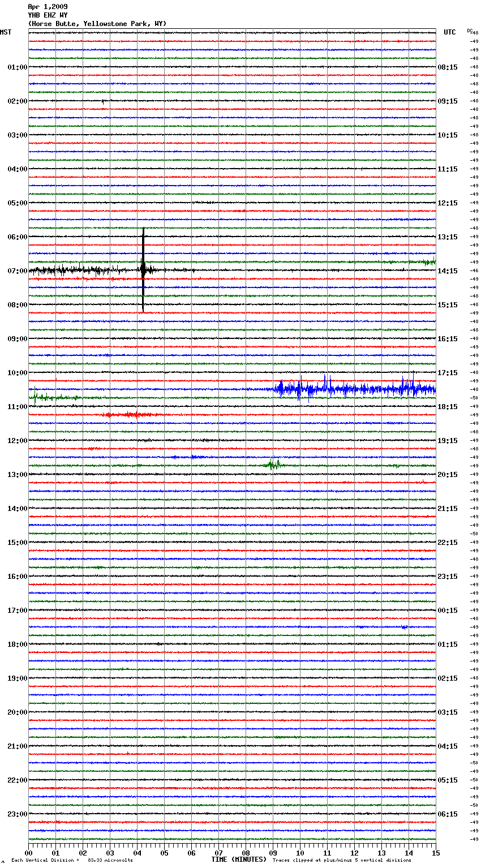Click the 11:15 UTC time label
481x868 pixels.
[x=448, y=169]
